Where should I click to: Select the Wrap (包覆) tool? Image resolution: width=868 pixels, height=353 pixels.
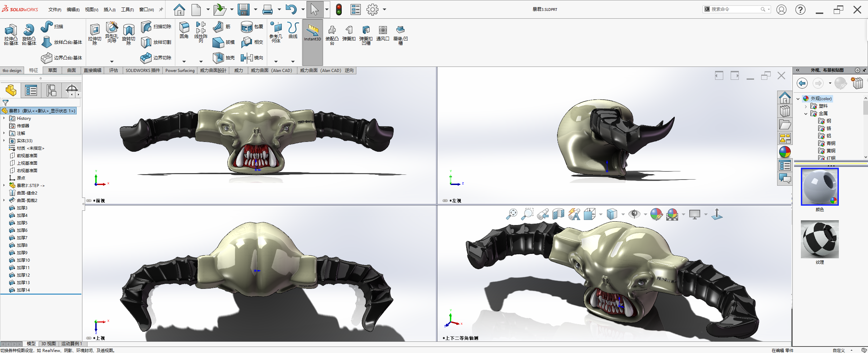click(252, 26)
